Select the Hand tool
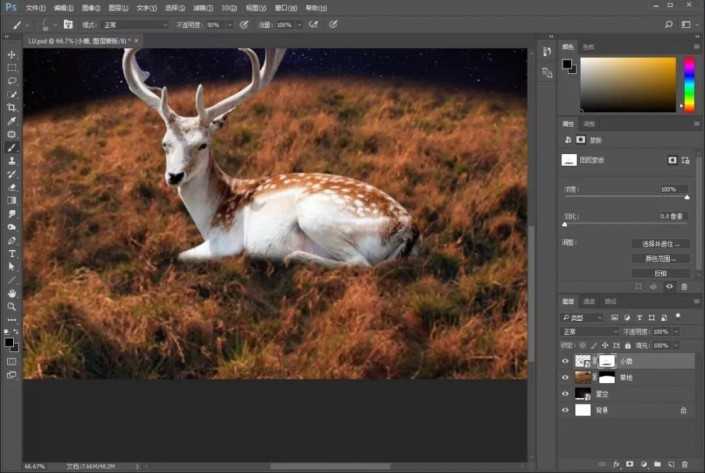This screenshot has width=705, height=473. tap(12, 293)
